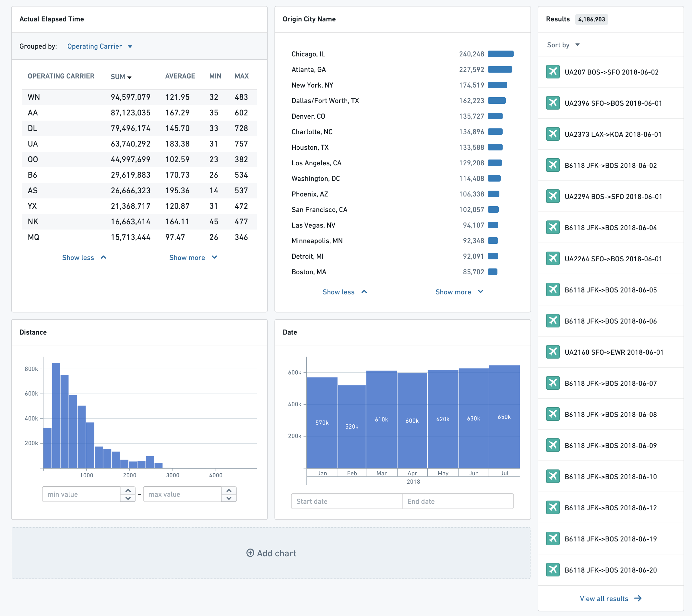Open the Operating Carrier grouping dropdown
The width and height of the screenshot is (692, 616).
100,46
